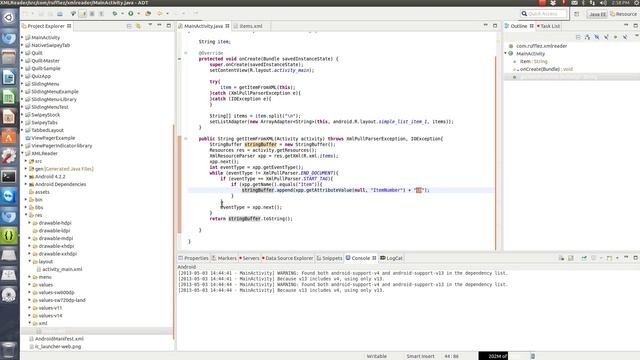Open the terminal from the Ubuntu dock
Screen dimensions: 640x360
pos(9,176)
